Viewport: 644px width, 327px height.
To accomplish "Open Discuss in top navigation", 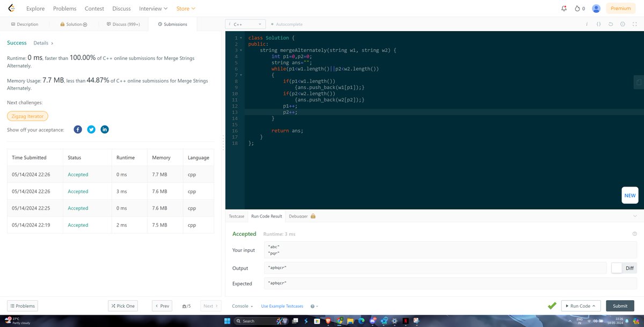I will pos(121,9).
